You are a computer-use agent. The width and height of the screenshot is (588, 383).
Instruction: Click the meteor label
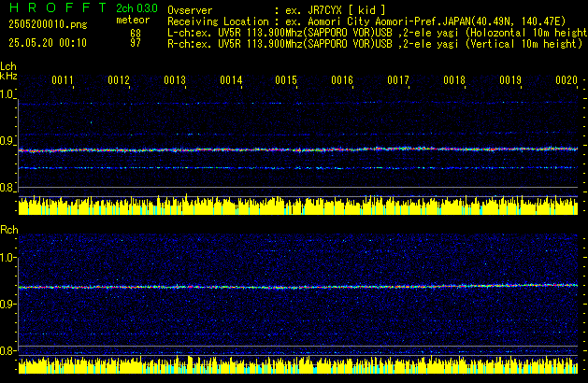click(x=133, y=20)
